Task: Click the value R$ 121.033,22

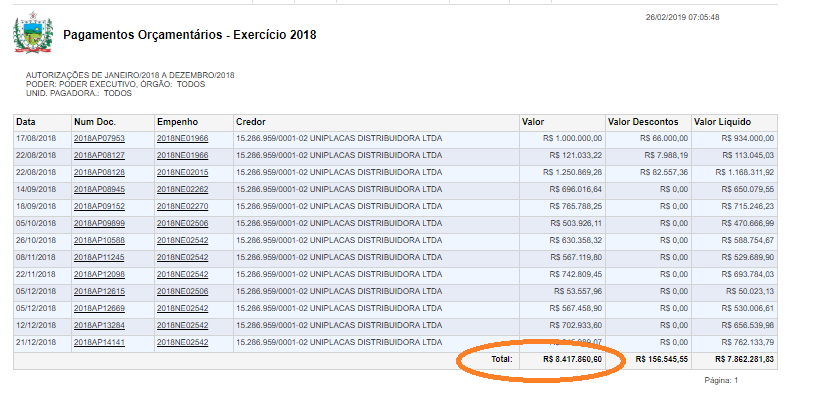Action: (x=576, y=155)
